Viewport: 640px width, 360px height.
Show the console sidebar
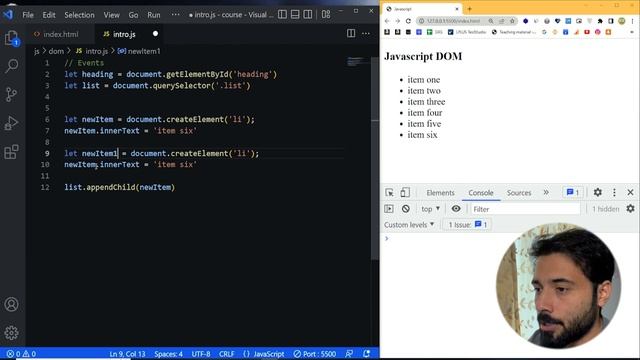pyautogui.click(x=389, y=209)
